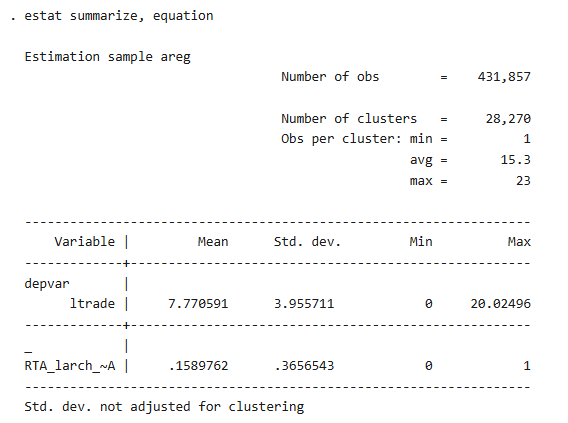This screenshot has height=423, width=568.
Task: Select ltrade mean value 7.770591
Action: point(198,303)
